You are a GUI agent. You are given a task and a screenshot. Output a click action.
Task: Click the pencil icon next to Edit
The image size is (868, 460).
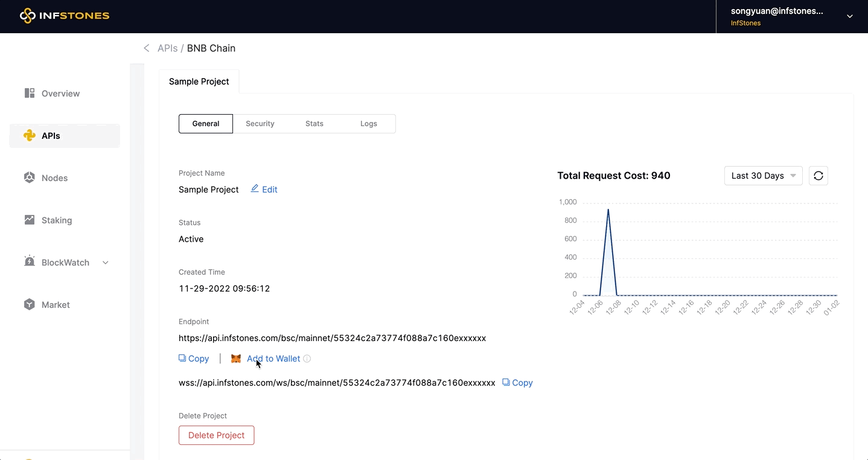tap(255, 188)
